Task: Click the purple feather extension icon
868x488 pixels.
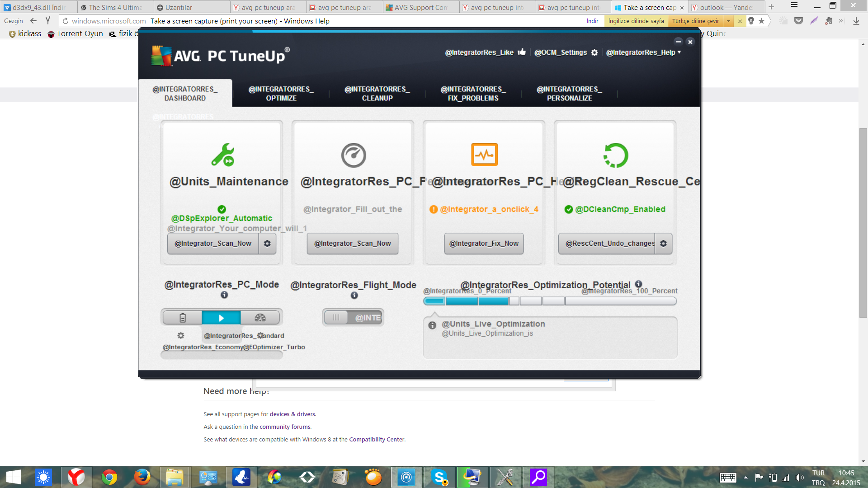Action: [814, 21]
